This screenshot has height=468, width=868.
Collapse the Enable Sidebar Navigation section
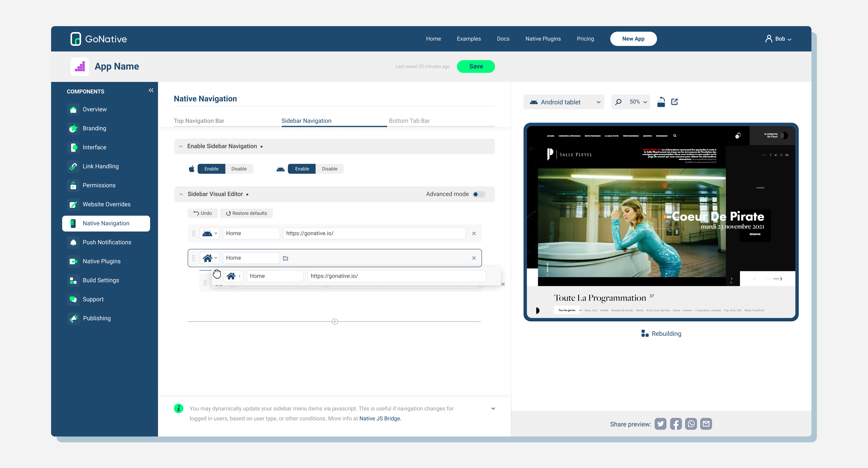[x=181, y=146]
